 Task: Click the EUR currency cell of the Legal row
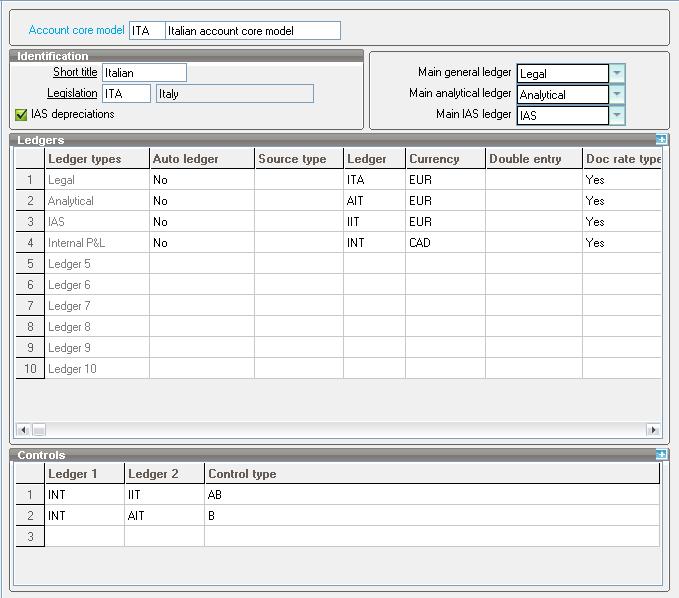pyautogui.click(x=445, y=180)
